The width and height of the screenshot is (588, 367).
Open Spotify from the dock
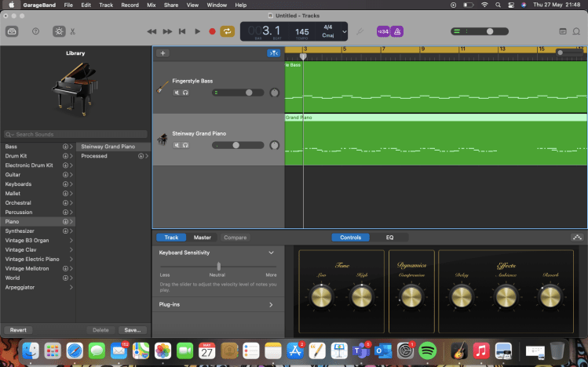(428, 350)
